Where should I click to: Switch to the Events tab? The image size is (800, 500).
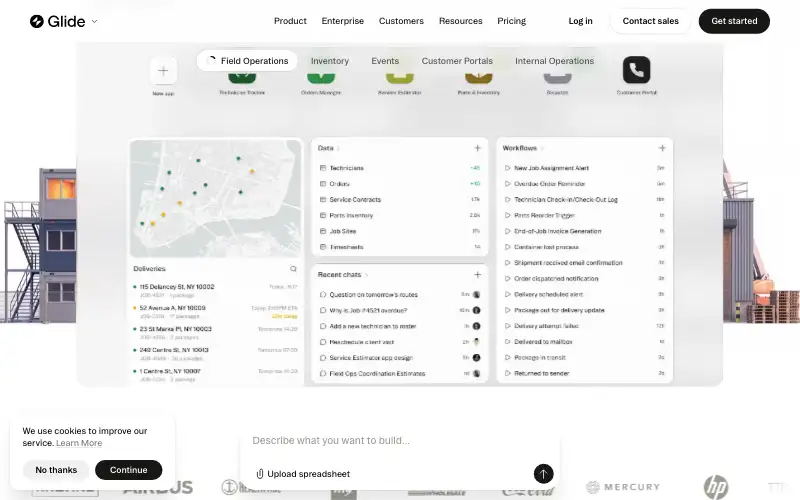(x=385, y=61)
